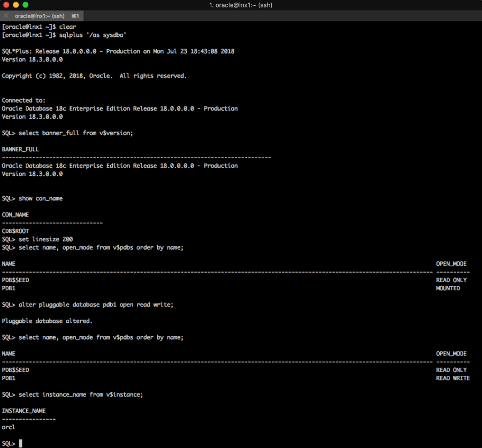The image size is (482, 448).
Task: Close the oracle@lnx1 tab with its X icon
Action: pyautogui.click(x=6, y=16)
